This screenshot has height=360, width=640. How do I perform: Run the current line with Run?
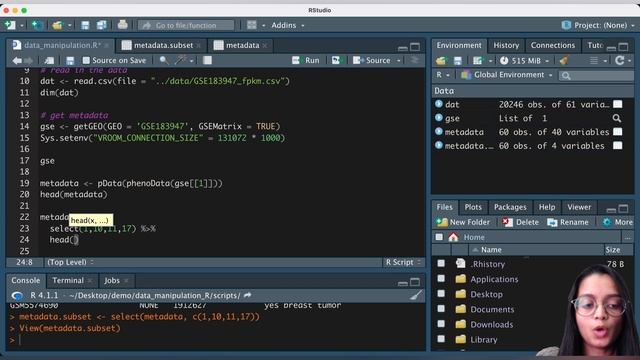click(306, 60)
